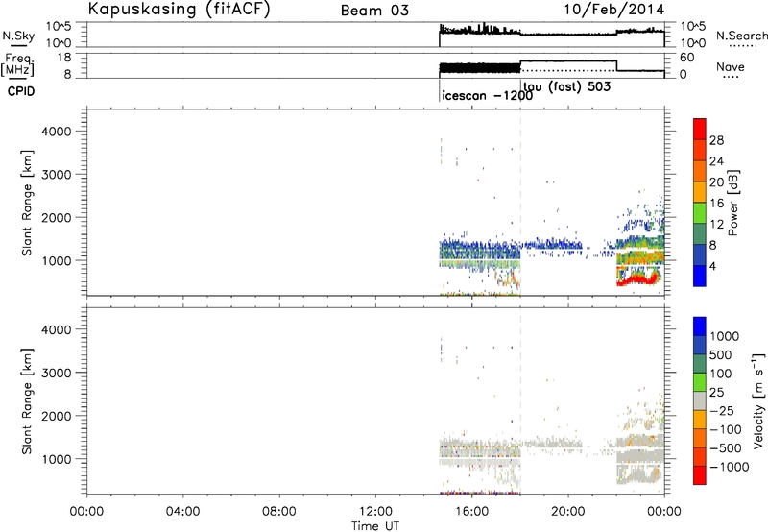Click the red bottom of the velocity colorbar

point(700,475)
